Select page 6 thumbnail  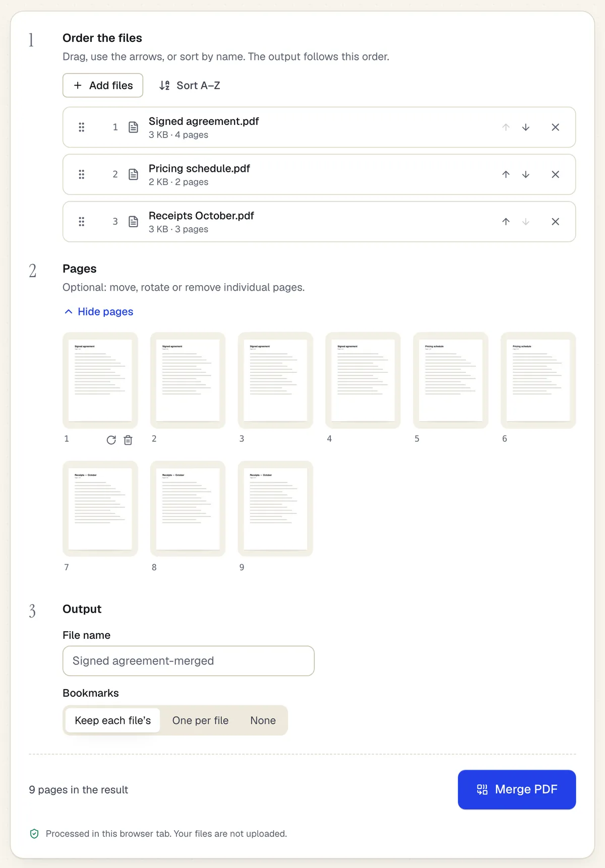pos(538,380)
